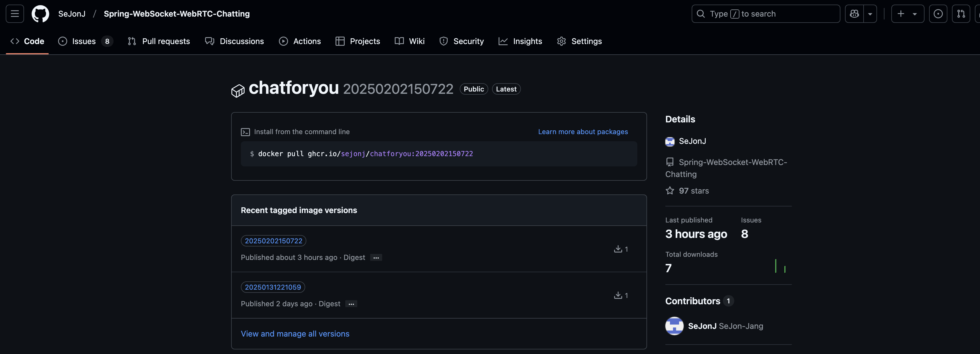Open Learn more about packages link
This screenshot has height=354, width=980.
point(583,132)
